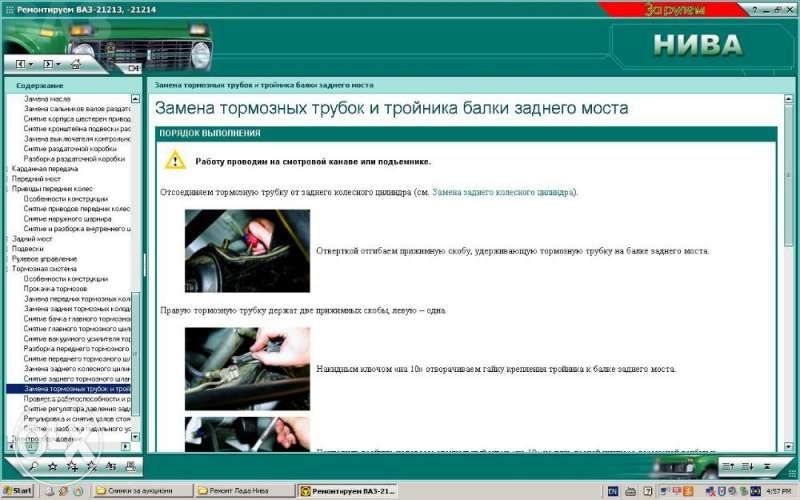Select Снятие вакуумного усилителя entry

77,339
